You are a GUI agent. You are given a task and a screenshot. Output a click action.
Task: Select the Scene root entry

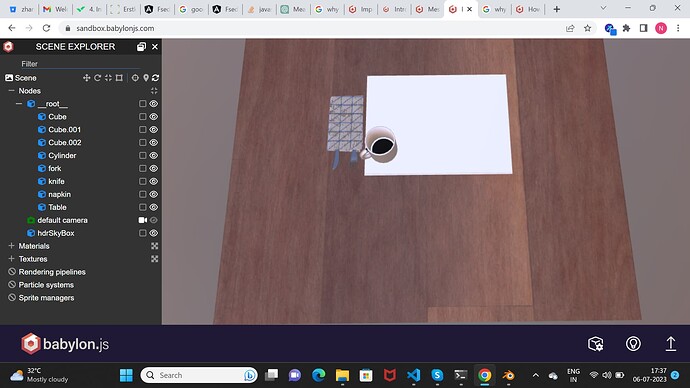click(x=26, y=78)
